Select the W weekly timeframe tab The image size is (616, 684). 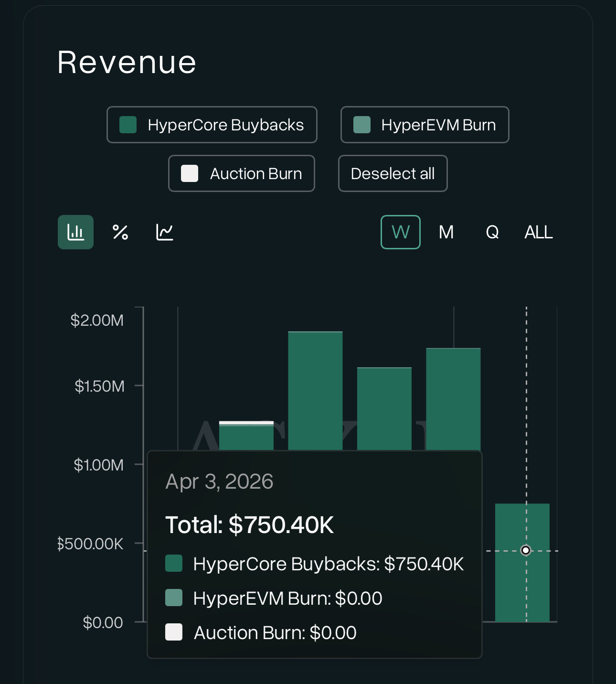click(400, 232)
